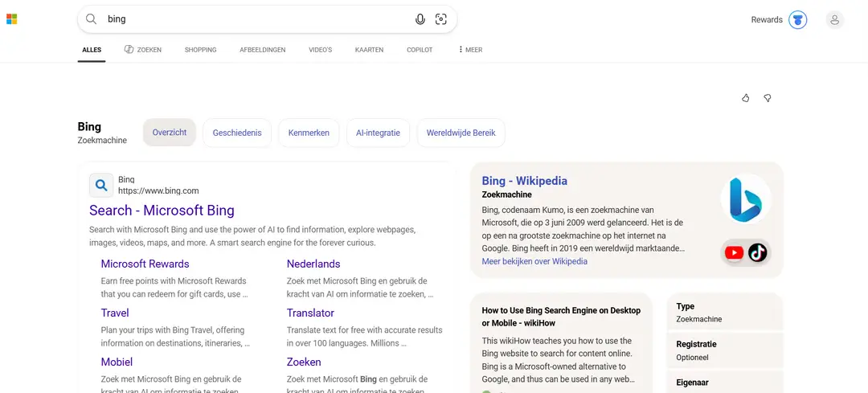
Task: Open Bing's YouTube channel icon
Action: [x=734, y=253]
